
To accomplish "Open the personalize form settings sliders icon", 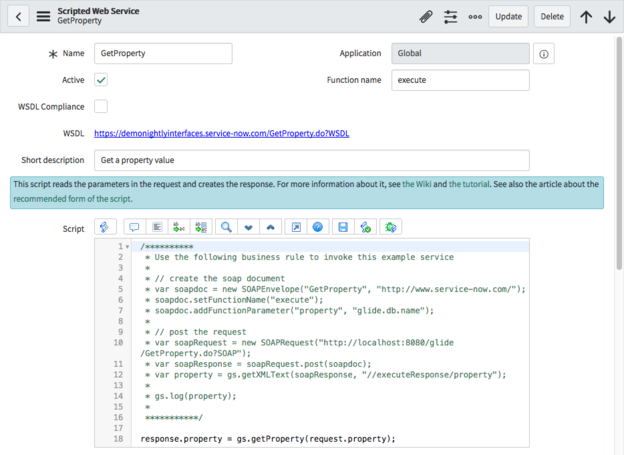I will 450,17.
